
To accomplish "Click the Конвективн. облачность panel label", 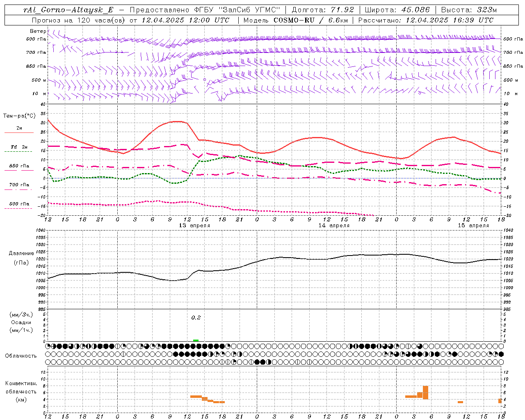I will 21,387.
